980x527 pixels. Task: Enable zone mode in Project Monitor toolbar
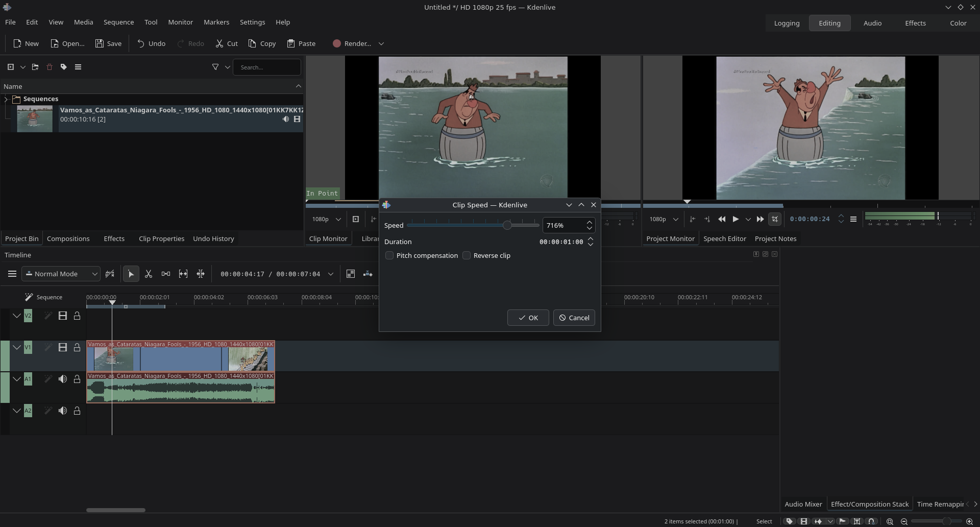[x=775, y=219]
